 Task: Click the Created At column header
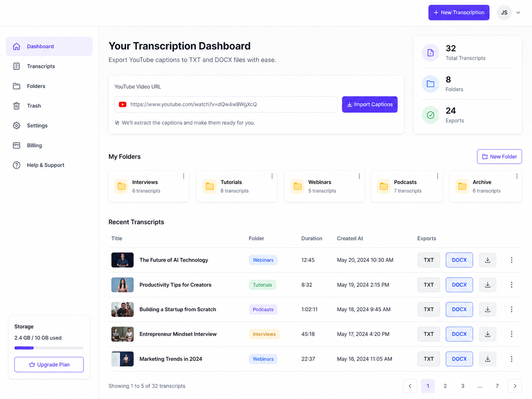[x=350, y=238]
